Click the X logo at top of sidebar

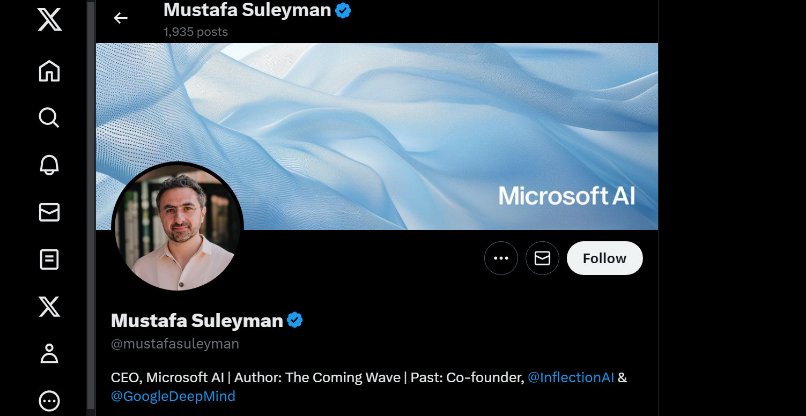49,19
